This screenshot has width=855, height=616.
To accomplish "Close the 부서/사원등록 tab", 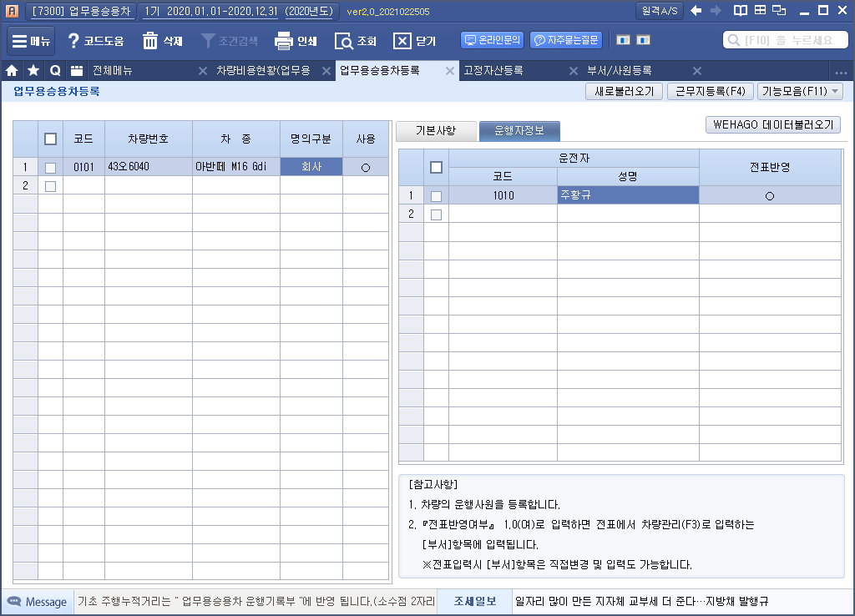I will (697, 71).
